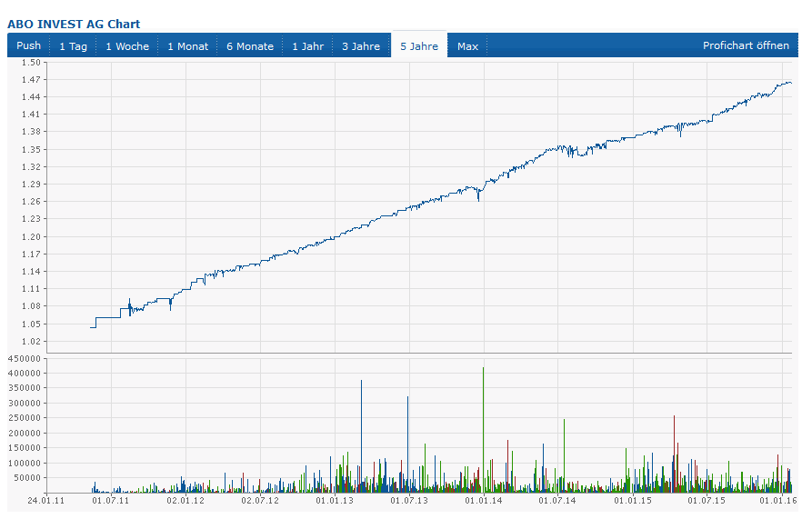Switch chart to Max range
The width and height of the screenshot is (812, 519).
pyautogui.click(x=467, y=46)
